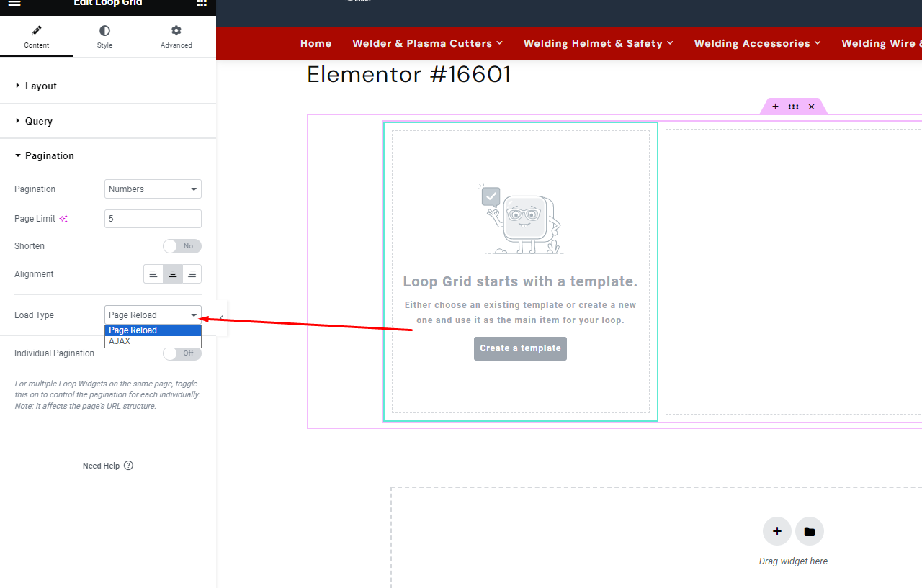Click the round add new section plus button
Screen dimensions: 922x588
tap(776, 532)
